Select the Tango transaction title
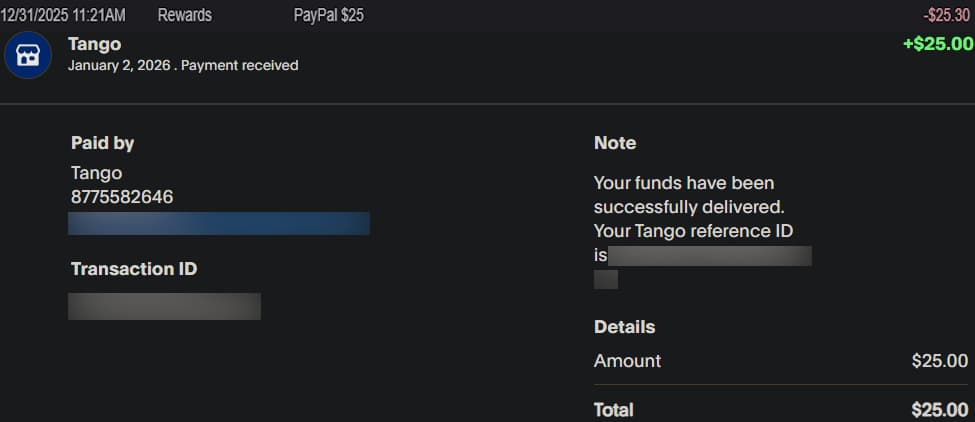 pos(94,44)
